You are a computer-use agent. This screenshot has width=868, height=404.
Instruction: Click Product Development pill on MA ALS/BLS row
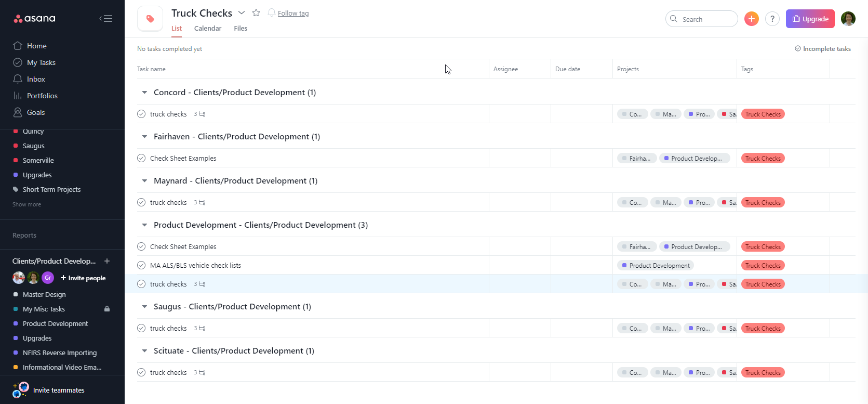click(656, 265)
